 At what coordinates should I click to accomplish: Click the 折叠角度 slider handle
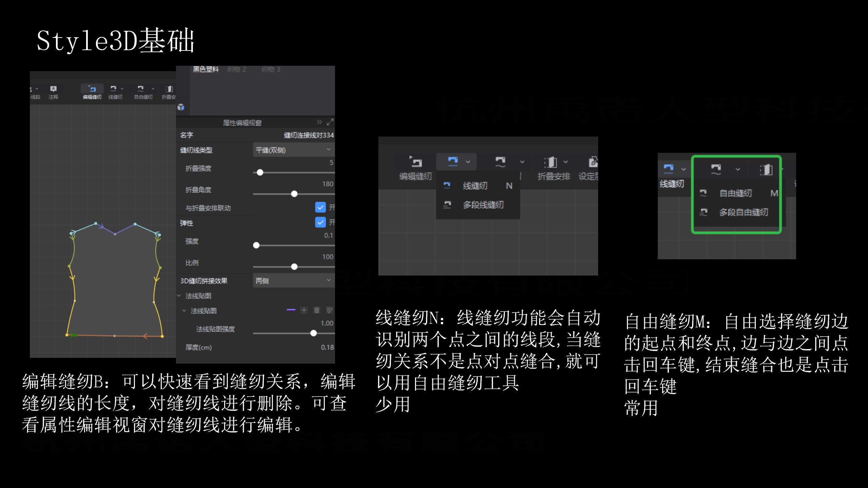click(x=294, y=194)
